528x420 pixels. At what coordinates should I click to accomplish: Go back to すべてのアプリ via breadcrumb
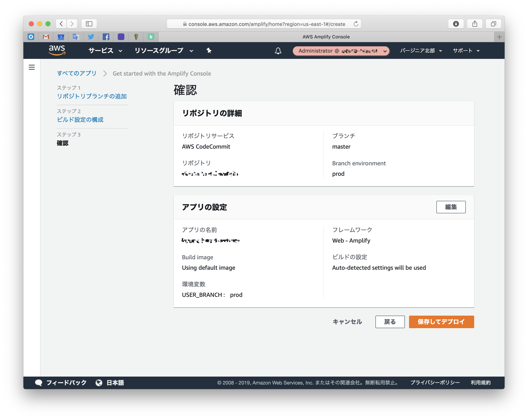click(x=76, y=73)
